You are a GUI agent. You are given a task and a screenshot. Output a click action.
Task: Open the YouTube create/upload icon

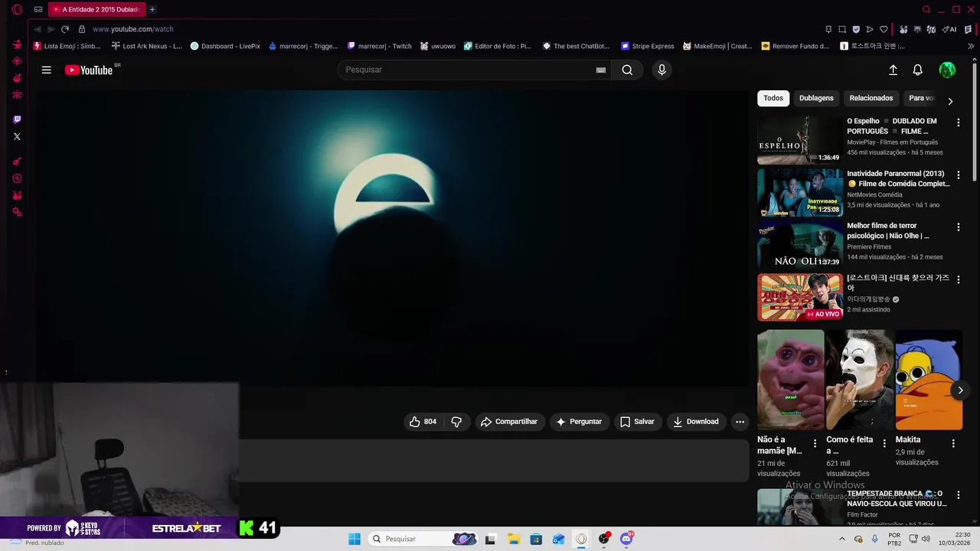tap(893, 70)
